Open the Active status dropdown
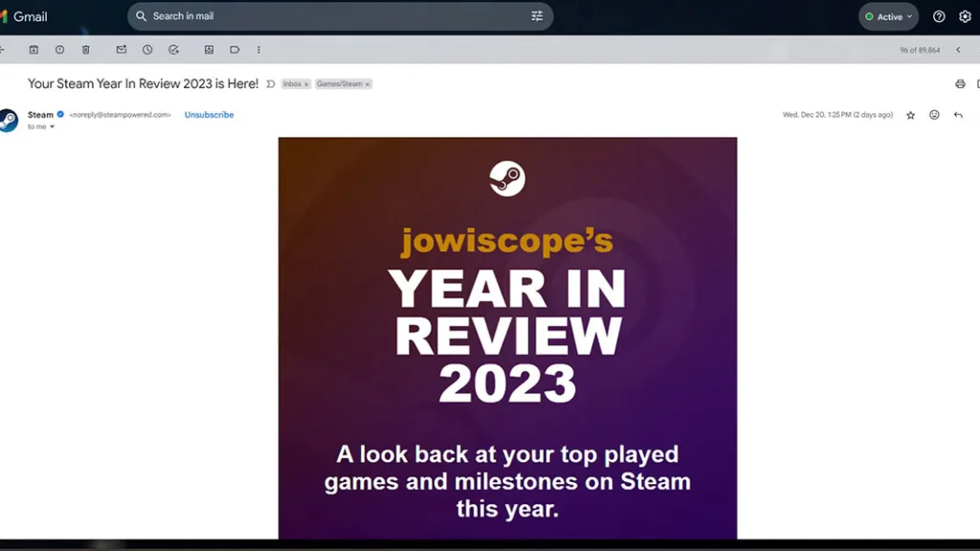The width and height of the screenshot is (980, 551). click(888, 17)
